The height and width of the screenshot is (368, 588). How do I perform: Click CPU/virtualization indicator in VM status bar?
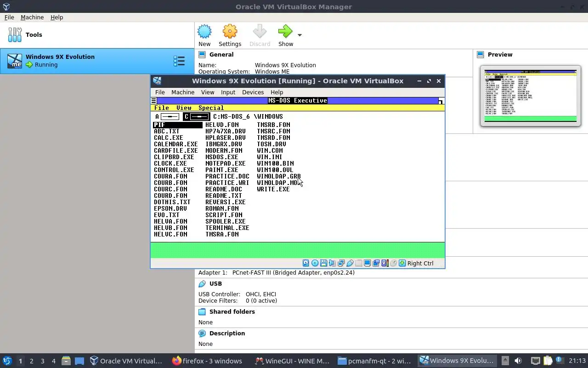384,263
